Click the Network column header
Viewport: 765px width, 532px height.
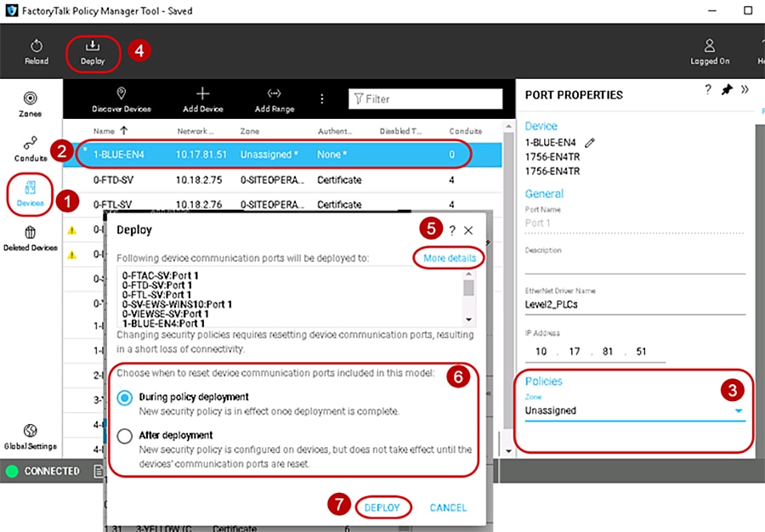(195, 131)
